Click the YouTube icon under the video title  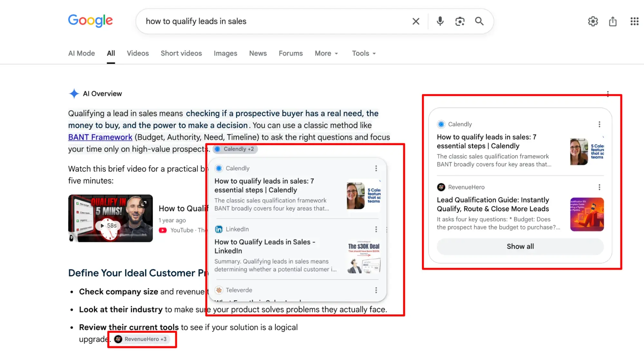click(163, 230)
